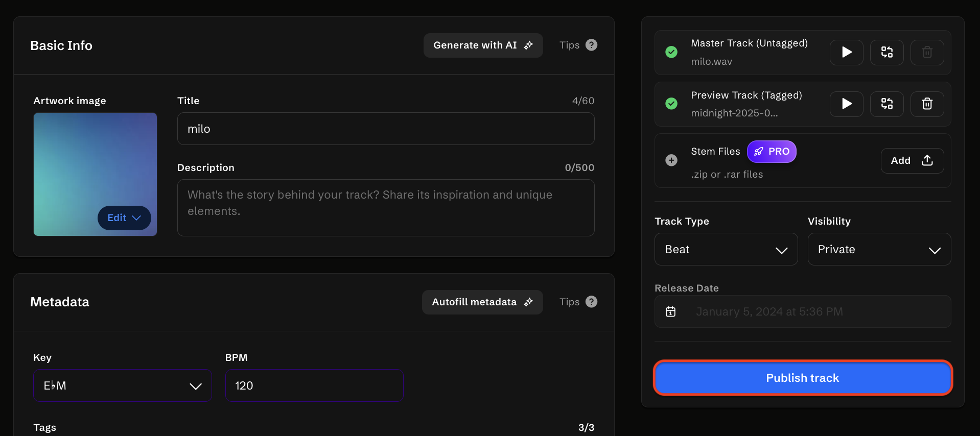Replace the Preview Track file
Image resolution: width=980 pixels, height=436 pixels.
(x=886, y=104)
